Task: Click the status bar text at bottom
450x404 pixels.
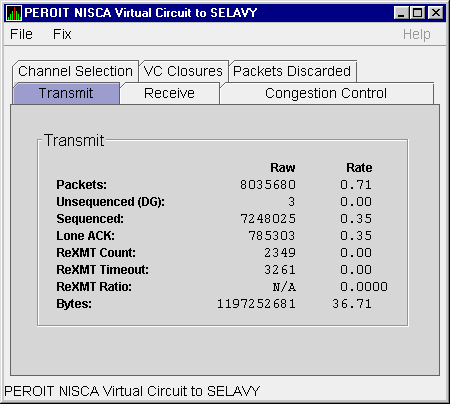Action: point(132,391)
